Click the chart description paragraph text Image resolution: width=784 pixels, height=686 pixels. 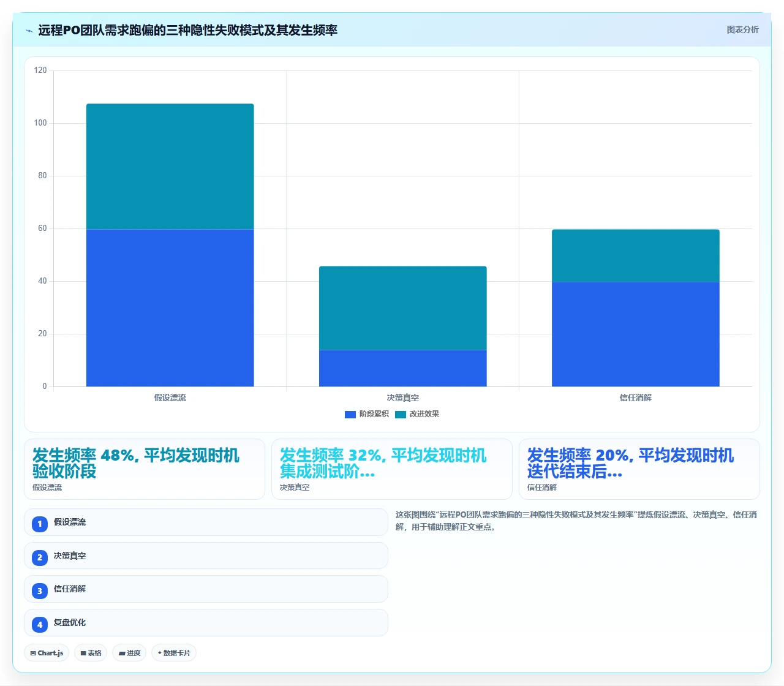click(576, 521)
